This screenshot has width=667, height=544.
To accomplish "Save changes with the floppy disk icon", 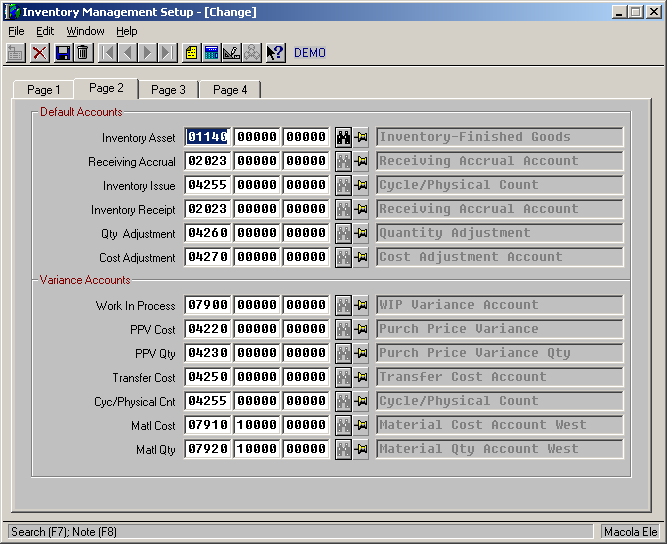I will [x=63, y=53].
